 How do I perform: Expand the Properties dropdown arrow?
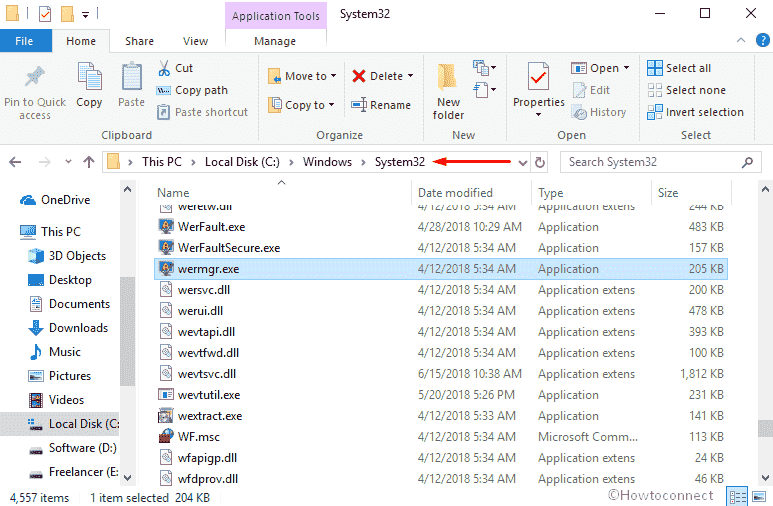tap(538, 114)
